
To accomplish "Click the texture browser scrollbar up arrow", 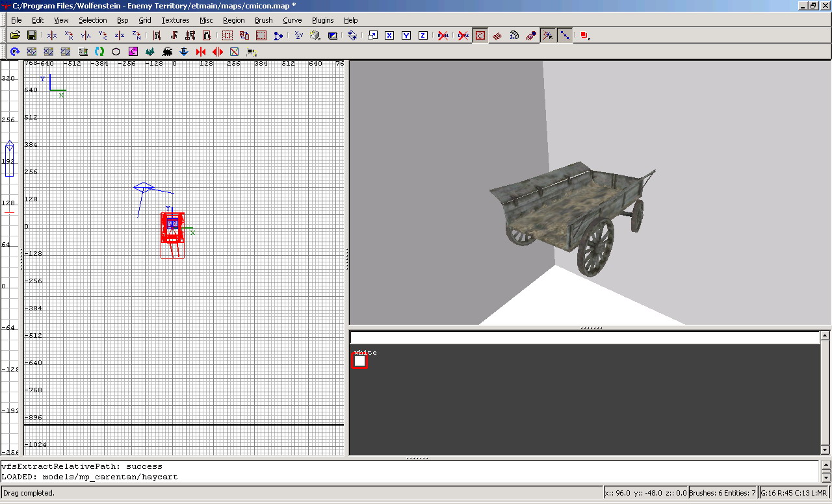I will click(825, 336).
